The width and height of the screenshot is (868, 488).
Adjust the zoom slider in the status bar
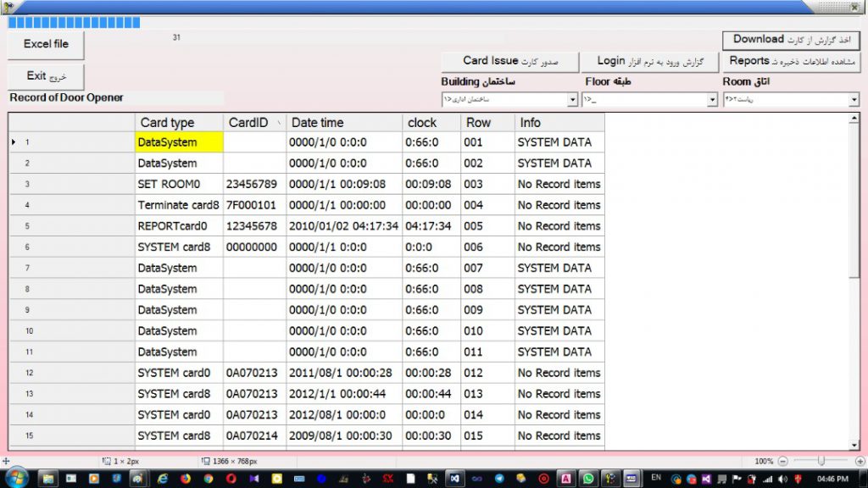point(821,461)
